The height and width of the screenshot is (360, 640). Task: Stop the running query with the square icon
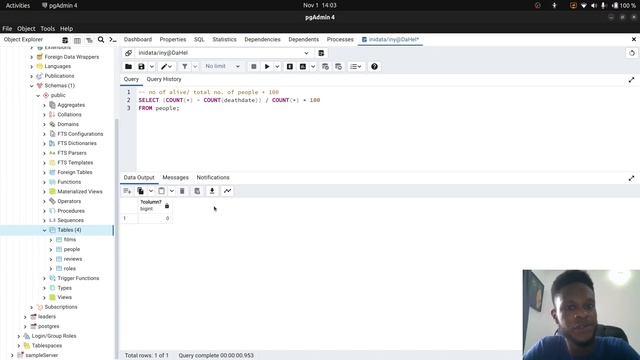[253, 67]
